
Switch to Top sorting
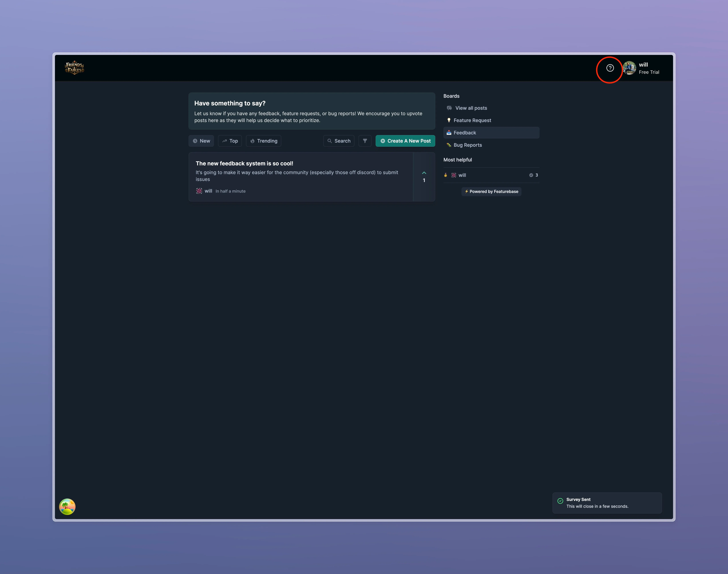[x=230, y=141]
